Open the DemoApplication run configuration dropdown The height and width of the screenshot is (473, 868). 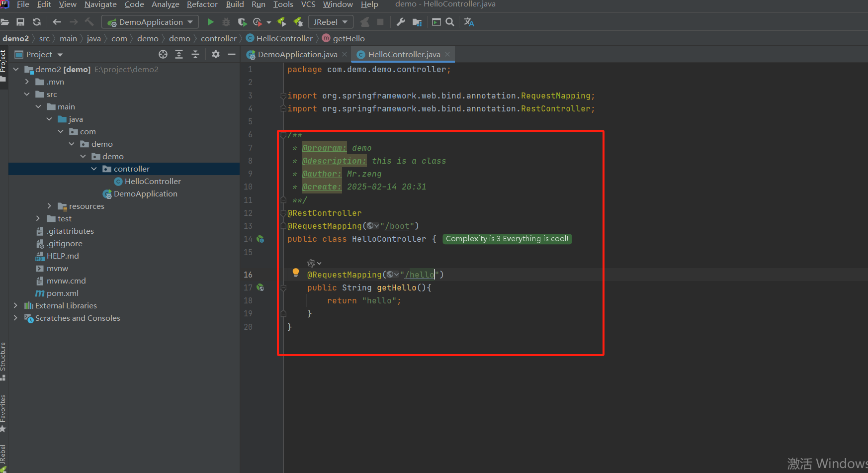150,22
